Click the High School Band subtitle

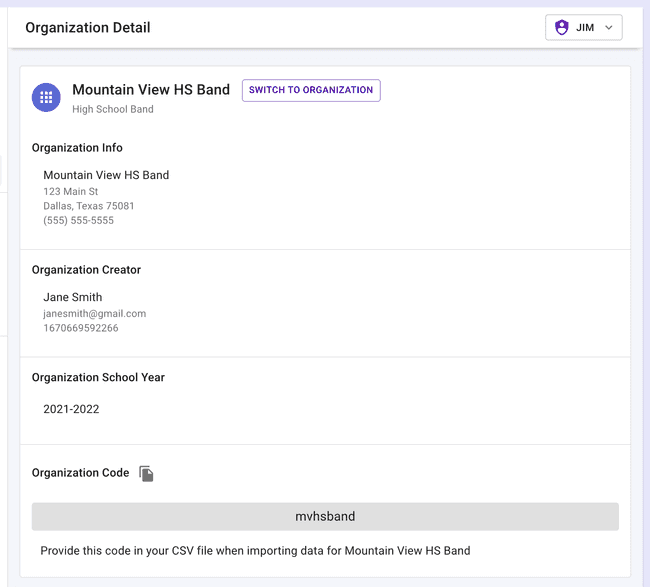tap(113, 109)
